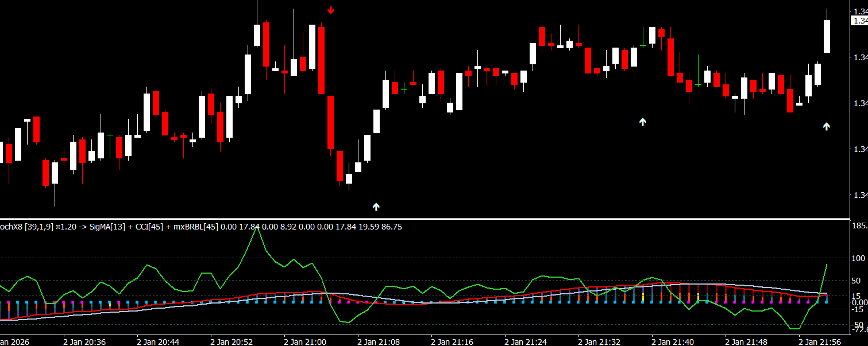The height and width of the screenshot is (346, 868).
Task: Select the tall red candle under the red arrow
Action: (x=322, y=60)
